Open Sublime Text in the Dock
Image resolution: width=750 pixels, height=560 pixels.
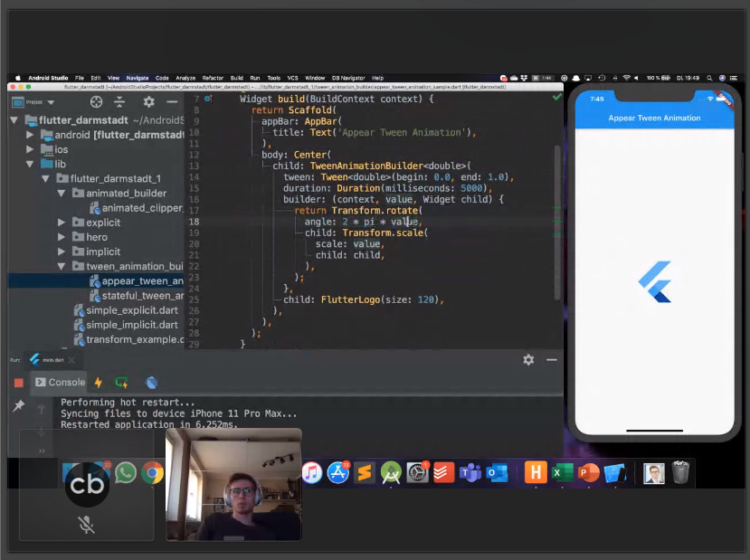pos(365,473)
